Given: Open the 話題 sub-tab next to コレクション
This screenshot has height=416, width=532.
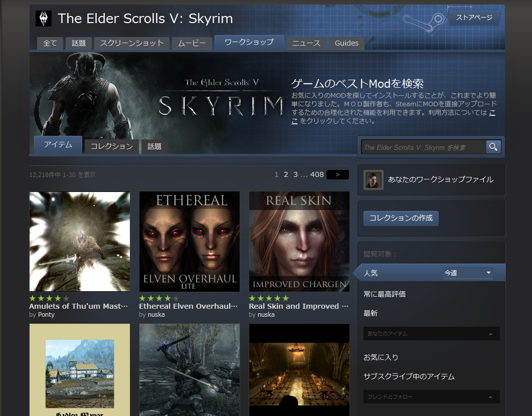Looking at the screenshot, I should click(154, 146).
